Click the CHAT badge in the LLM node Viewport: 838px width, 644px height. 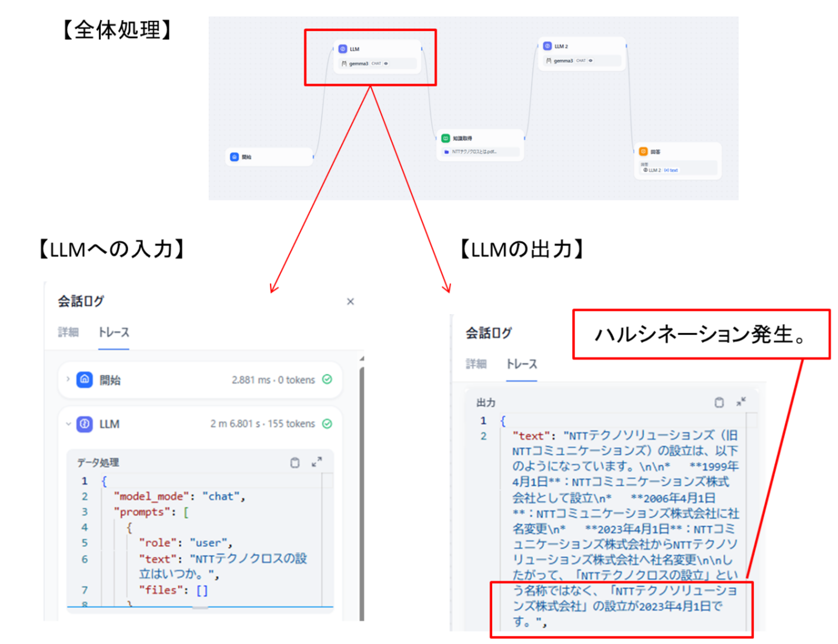point(376,63)
